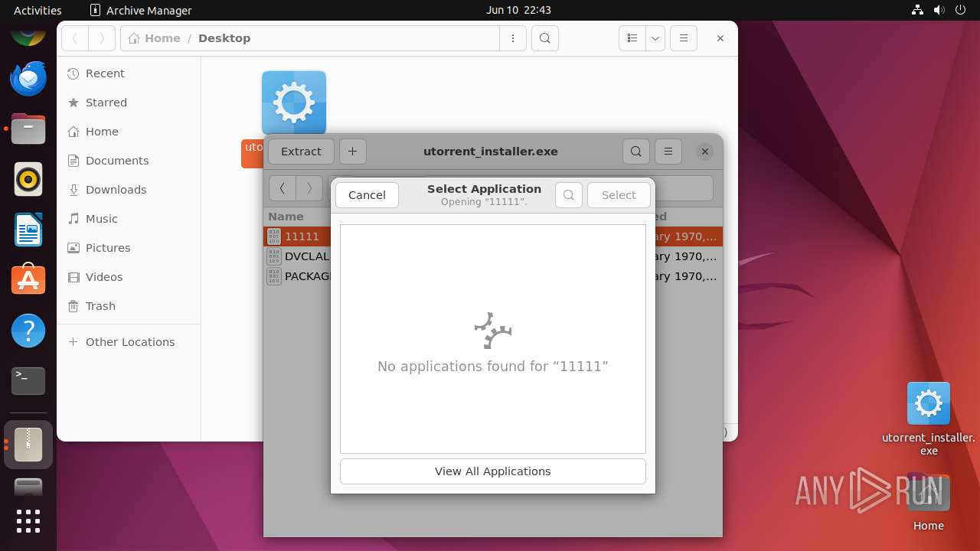The width and height of the screenshot is (980, 551).
Task: Click the search icon in Select Application dialog
Action: click(x=569, y=195)
